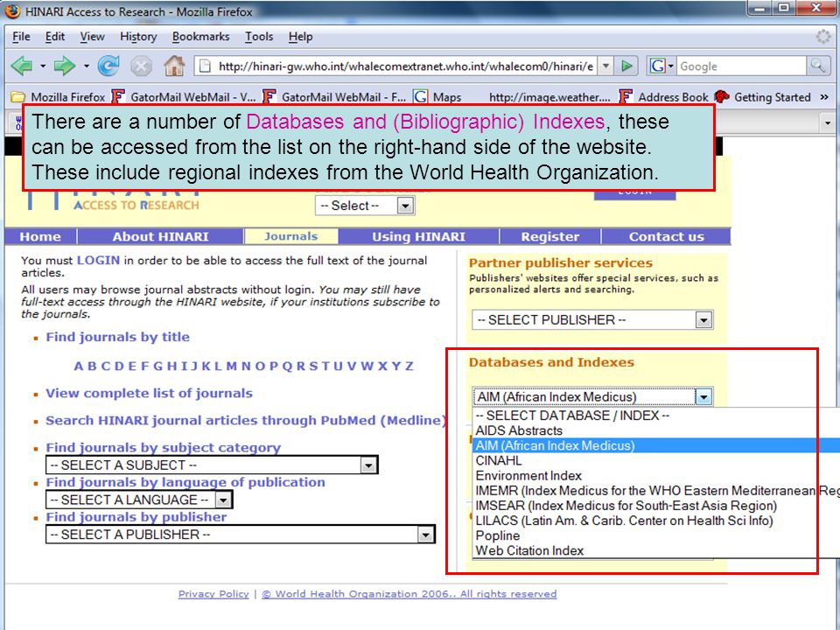This screenshot has height=630, width=840.
Task: Show more bookmarks with chevron
Action: click(824, 97)
